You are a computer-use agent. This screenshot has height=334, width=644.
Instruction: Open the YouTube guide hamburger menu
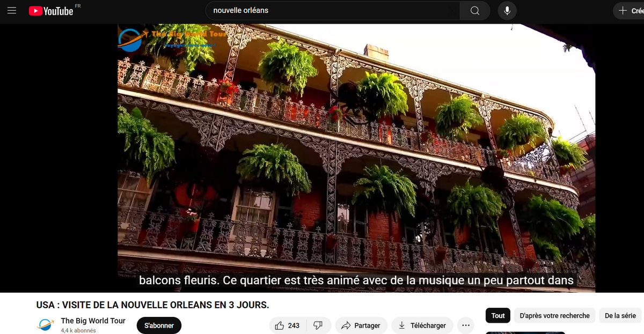coord(12,11)
